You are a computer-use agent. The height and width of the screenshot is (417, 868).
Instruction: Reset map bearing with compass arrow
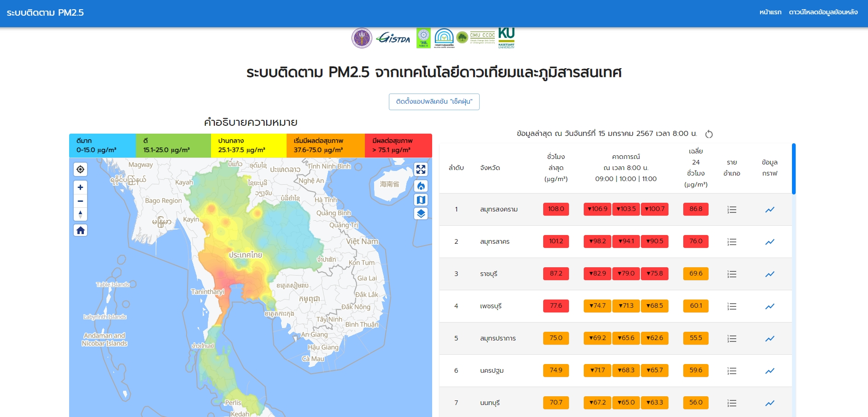pos(80,214)
